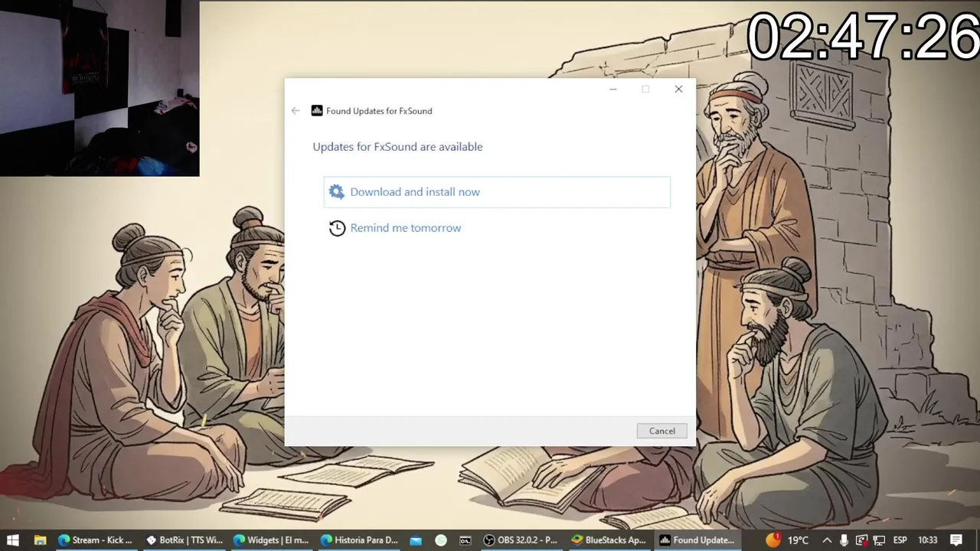Click the microphone tray icon

tap(844, 540)
